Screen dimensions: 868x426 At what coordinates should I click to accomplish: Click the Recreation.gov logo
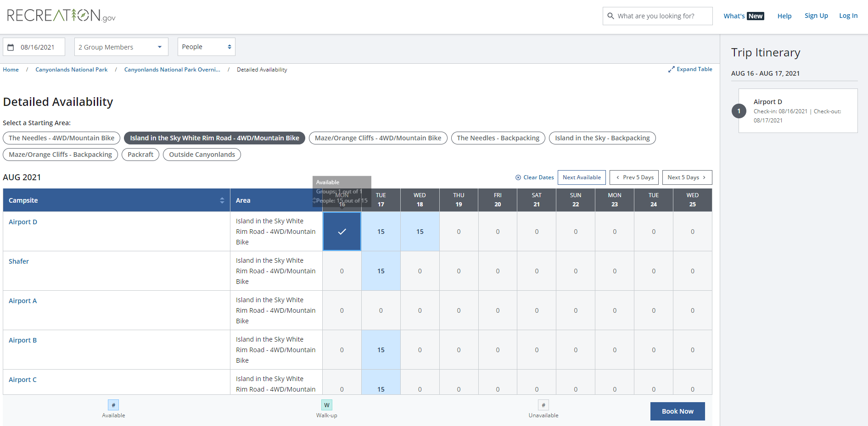pos(61,16)
